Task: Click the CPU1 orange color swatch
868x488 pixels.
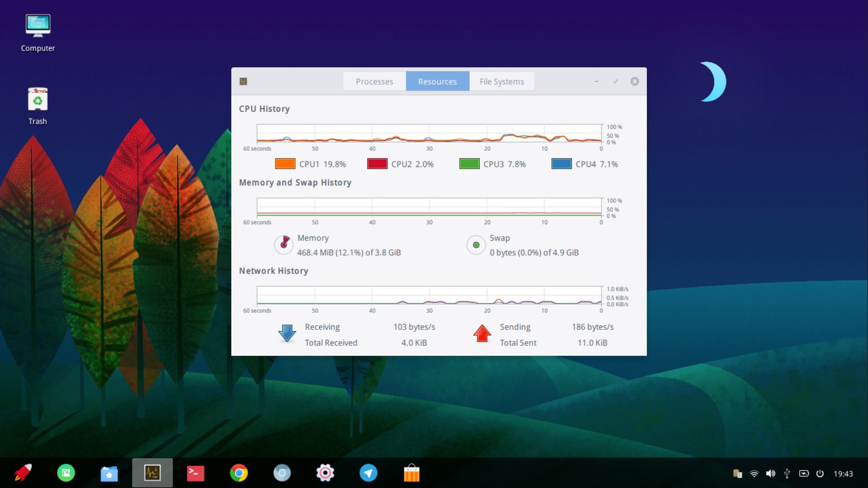Action: [285, 164]
